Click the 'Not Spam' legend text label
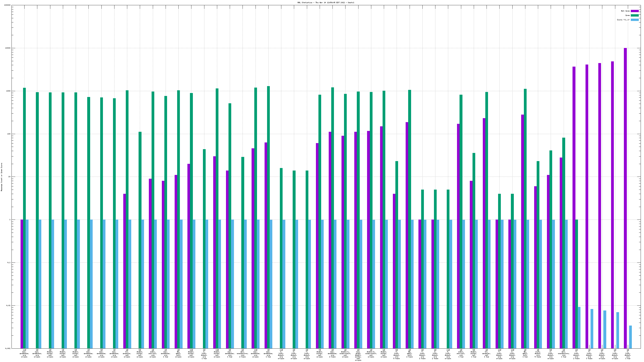 [x=625, y=11]
